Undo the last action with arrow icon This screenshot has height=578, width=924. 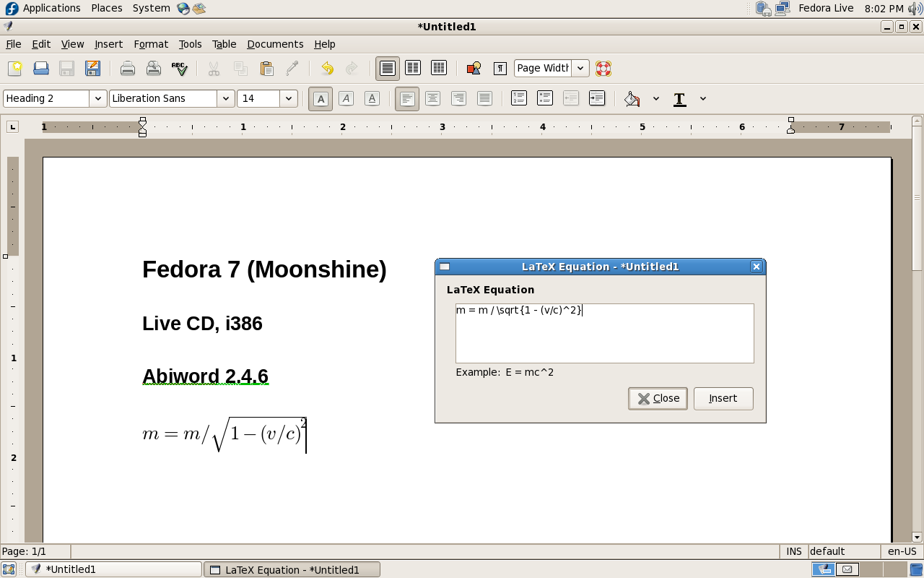[327, 69]
